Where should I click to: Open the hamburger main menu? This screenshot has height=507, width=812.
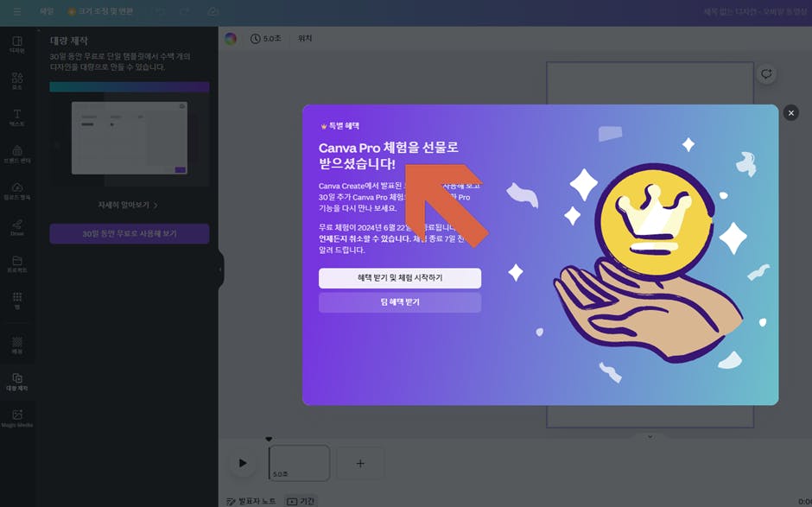coord(17,11)
